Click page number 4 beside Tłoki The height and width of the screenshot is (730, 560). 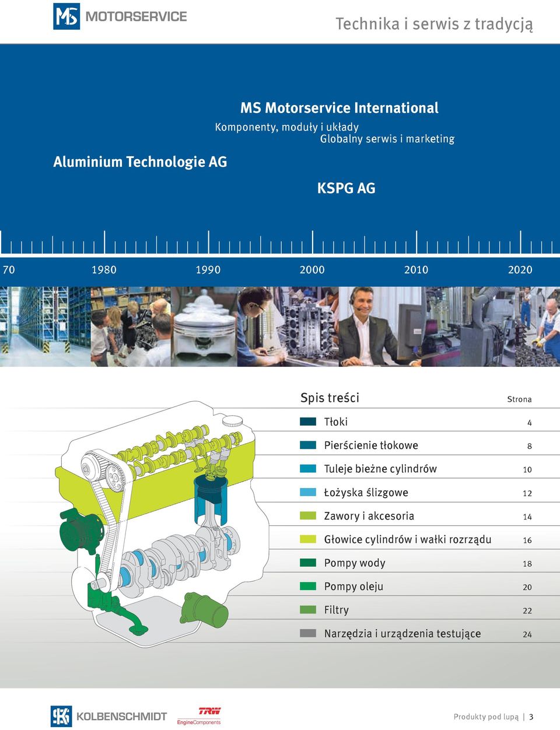tap(529, 423)
